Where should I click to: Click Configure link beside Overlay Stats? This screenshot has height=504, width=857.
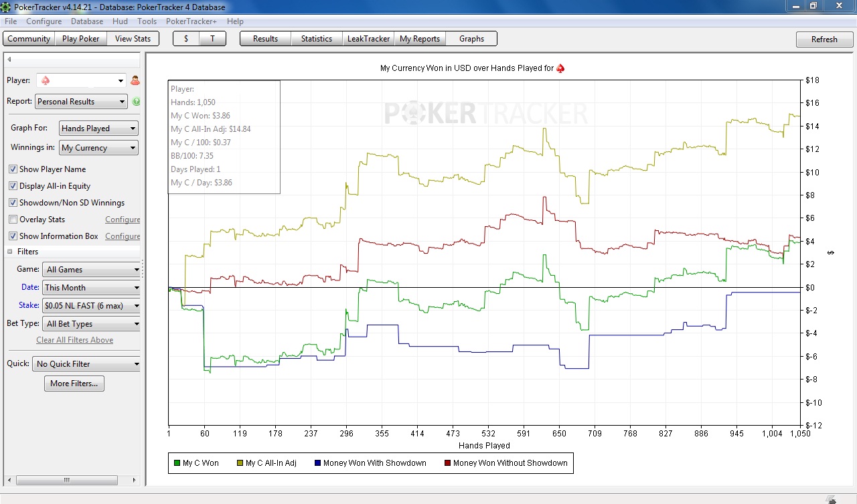pos(123,220)
